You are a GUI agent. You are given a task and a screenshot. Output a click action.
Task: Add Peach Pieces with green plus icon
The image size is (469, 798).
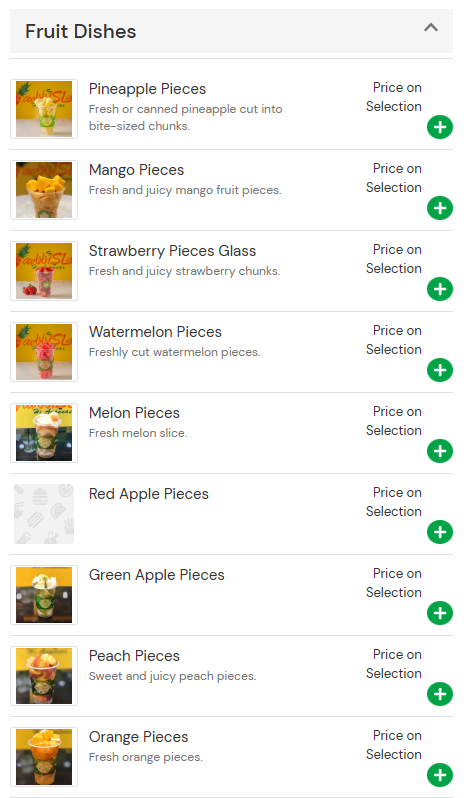point(439,694)
